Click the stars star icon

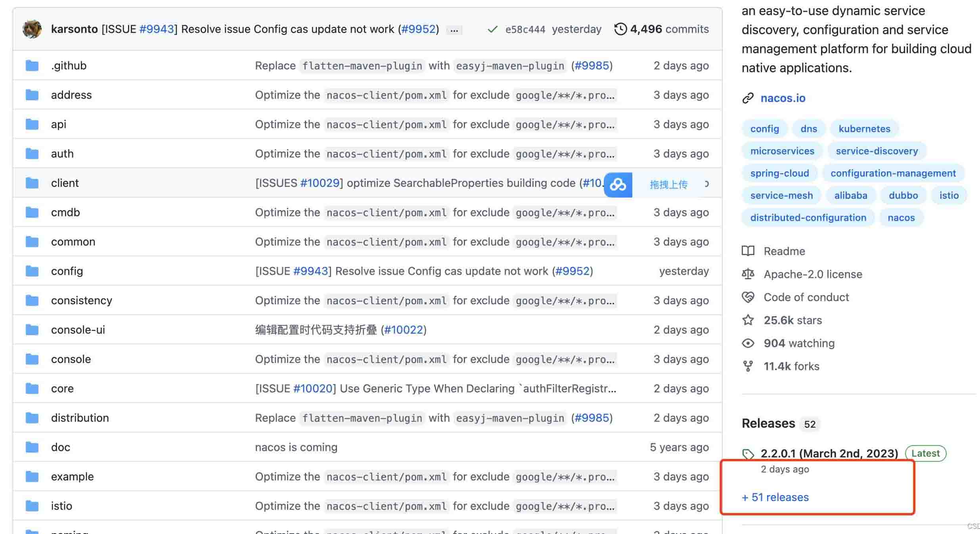click(x=748, y=320)
